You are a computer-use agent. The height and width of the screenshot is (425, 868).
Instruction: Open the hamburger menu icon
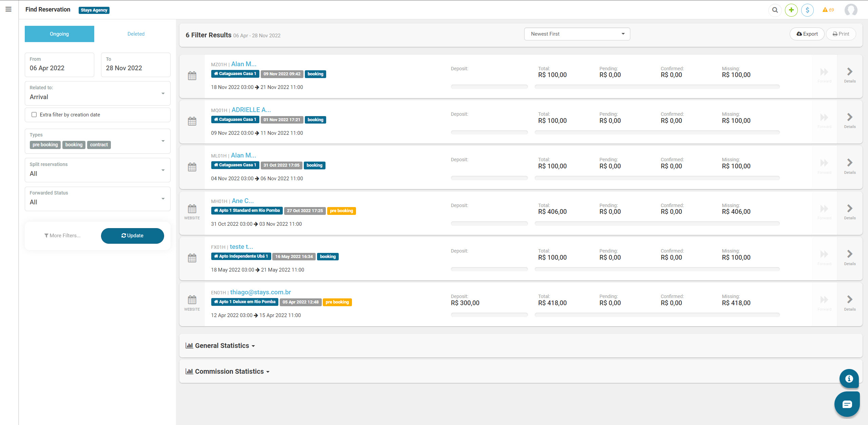(8, 9)
